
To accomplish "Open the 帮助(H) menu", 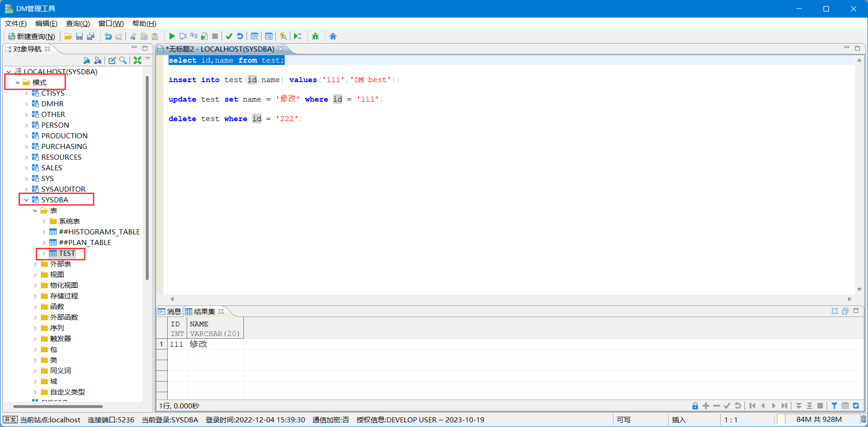I will 144,23.
